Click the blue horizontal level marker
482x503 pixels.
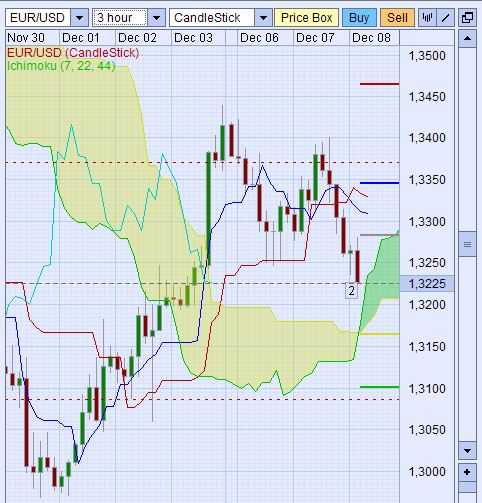(379, 183)
